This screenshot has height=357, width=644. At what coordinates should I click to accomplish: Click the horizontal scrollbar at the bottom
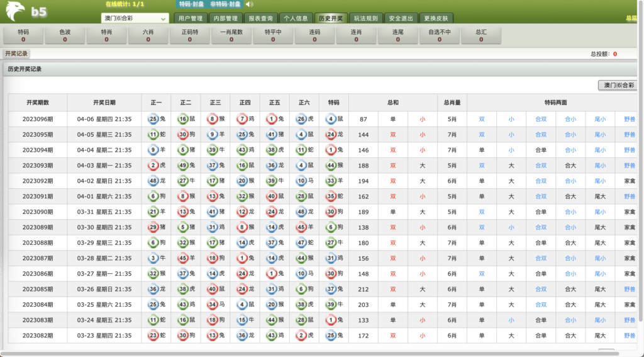[314, 353]
